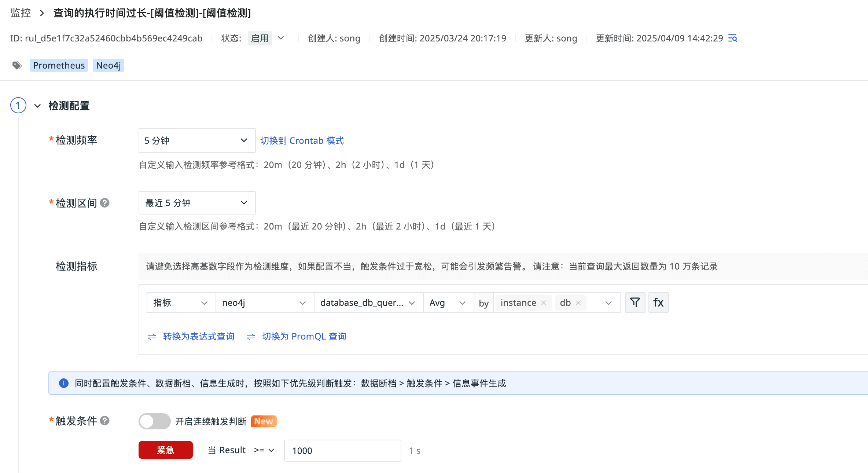
Task: Click the history log icon beside update time
Action: [732, 38]
